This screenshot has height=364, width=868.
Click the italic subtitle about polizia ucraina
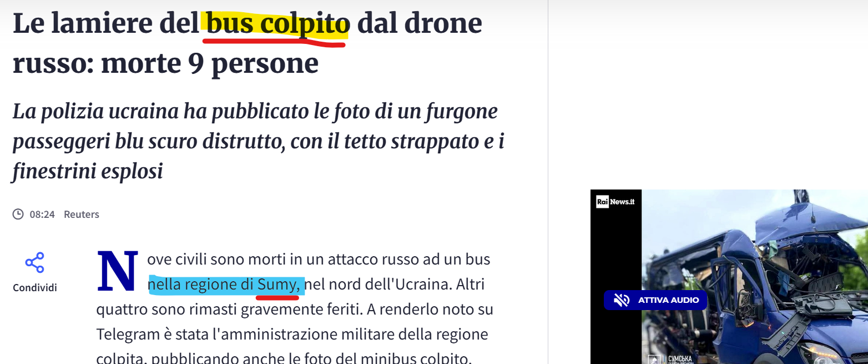(258, 141)
